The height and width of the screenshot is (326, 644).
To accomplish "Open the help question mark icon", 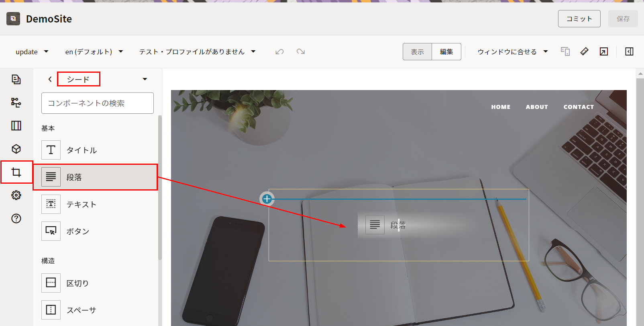I will click(16, 218).
